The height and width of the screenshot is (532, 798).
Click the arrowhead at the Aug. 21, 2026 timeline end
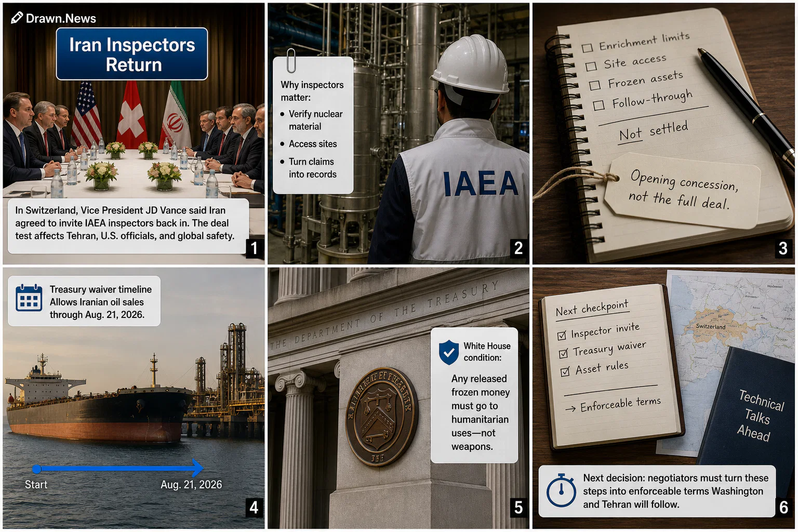[197, 468]
